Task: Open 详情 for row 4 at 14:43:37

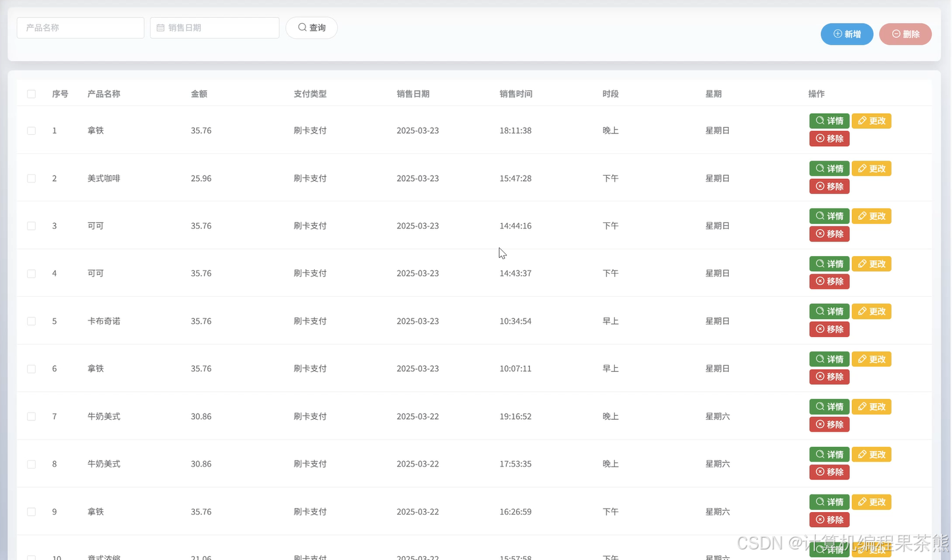Action: pyautogui.click(x=829, y=264)
